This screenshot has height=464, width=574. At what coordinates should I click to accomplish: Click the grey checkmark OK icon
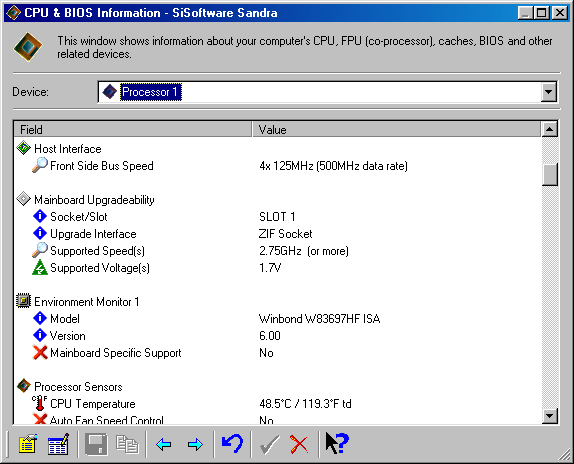click(270, 444)
